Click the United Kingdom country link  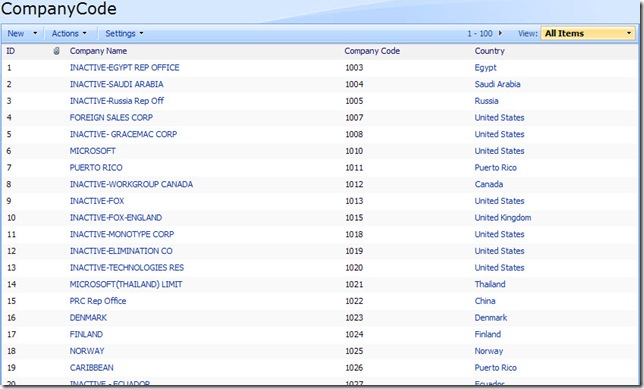pyautogui.click(x=503, y=218)
